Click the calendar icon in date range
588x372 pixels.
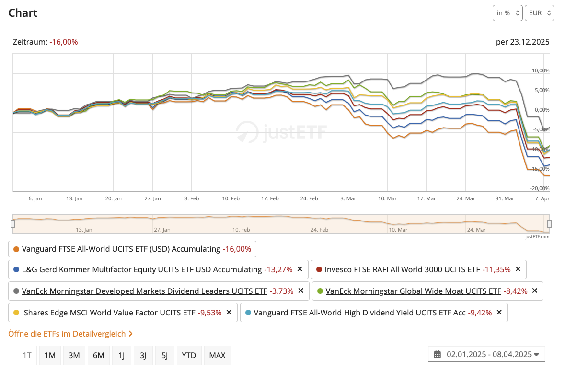(x=437, y=355)
